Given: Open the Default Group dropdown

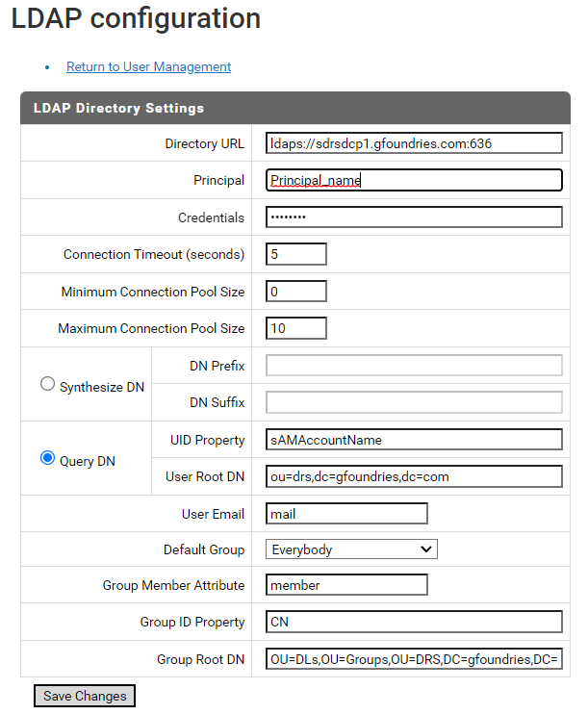Looking at the screenshot, I should point(351,549).
